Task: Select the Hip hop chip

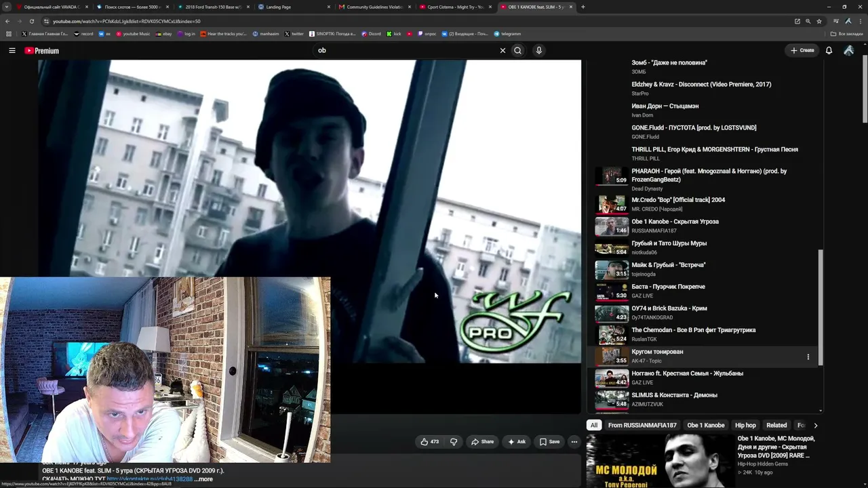Action: [745, 425]
